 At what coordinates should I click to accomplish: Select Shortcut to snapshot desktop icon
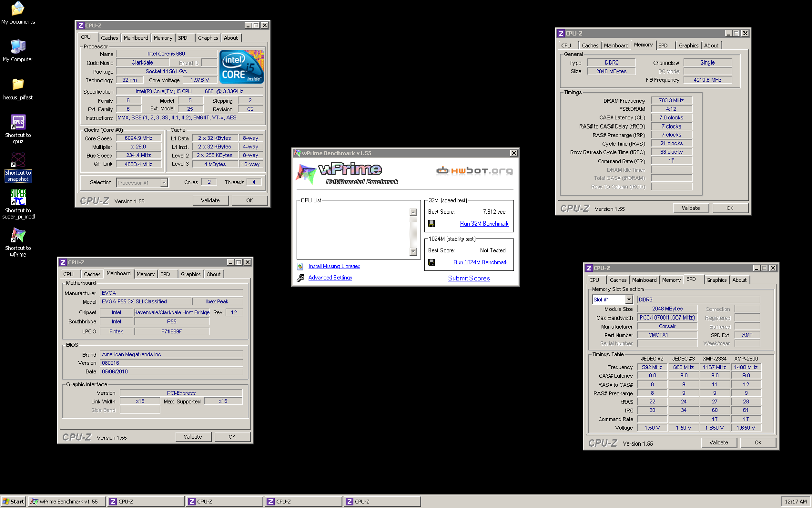(18, 167)
